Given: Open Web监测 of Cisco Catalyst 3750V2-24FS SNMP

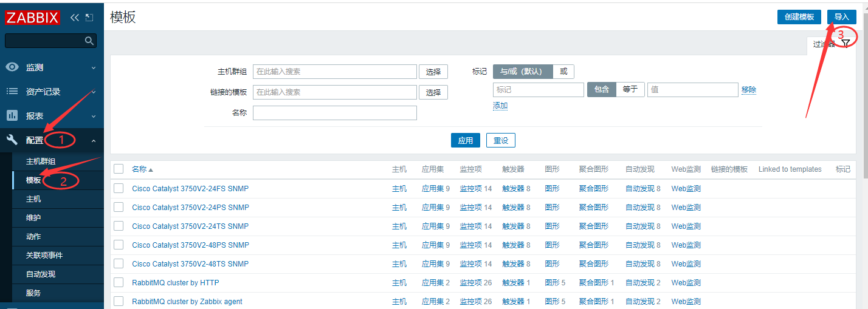Looking at the screenshot, I should [686, 189].
